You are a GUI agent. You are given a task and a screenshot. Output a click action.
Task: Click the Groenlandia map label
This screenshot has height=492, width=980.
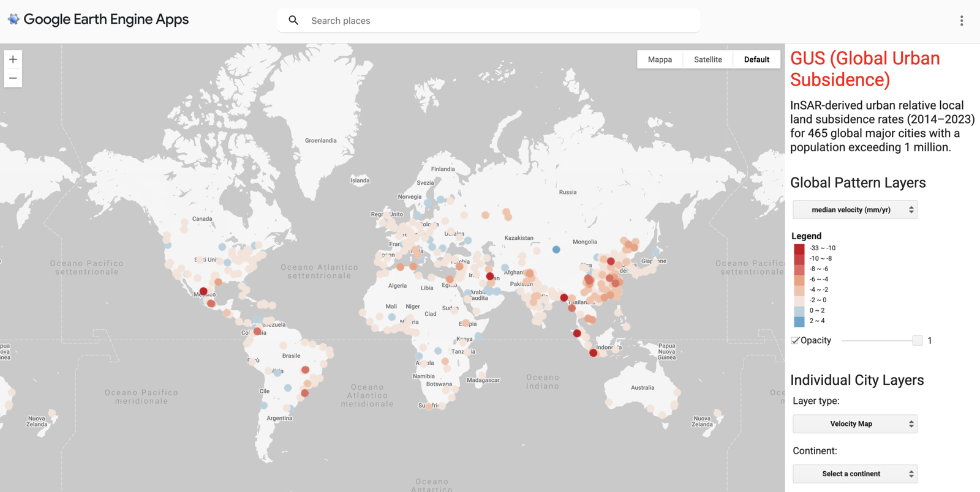point(321,141)
